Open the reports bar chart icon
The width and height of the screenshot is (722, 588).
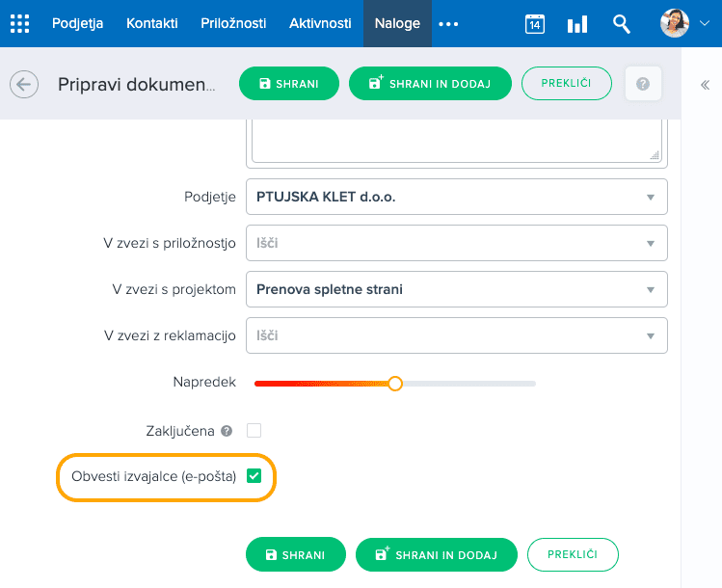577,24
